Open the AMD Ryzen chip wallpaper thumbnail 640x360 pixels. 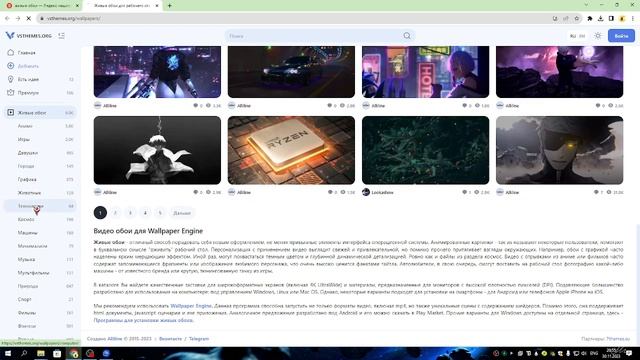[291, 150]
